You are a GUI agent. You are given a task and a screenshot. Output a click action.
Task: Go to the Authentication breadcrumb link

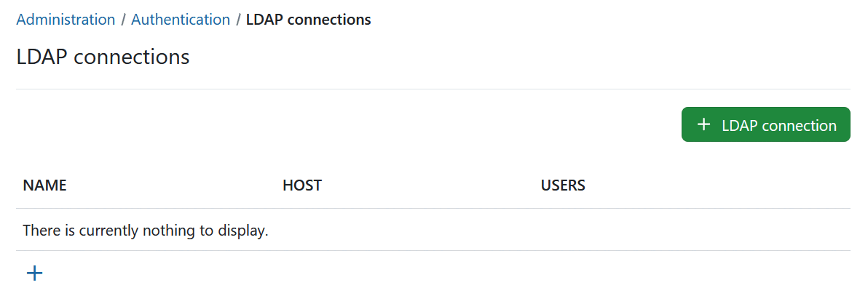pos(181,20)
